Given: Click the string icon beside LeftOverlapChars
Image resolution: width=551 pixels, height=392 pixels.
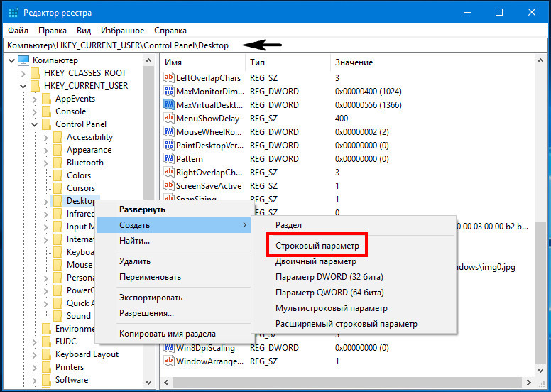Looking at the screenshot, I should (x=169, y=77).
